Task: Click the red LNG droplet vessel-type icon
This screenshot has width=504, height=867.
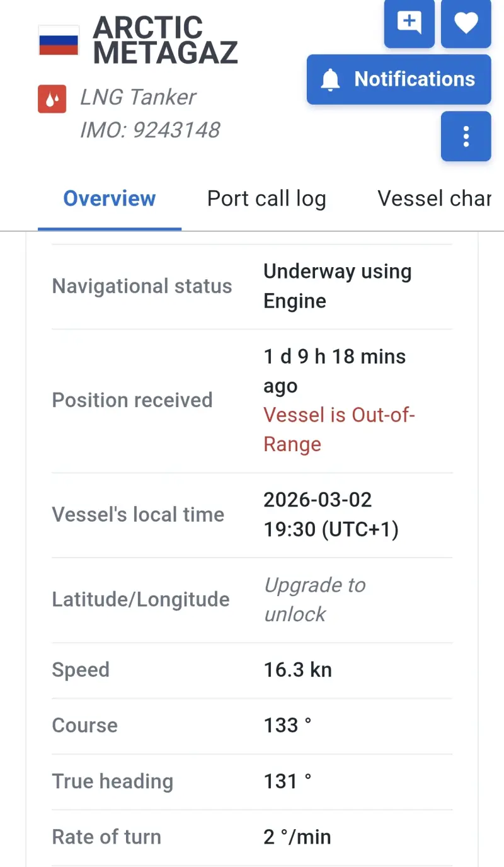Action: click(52, 99)
